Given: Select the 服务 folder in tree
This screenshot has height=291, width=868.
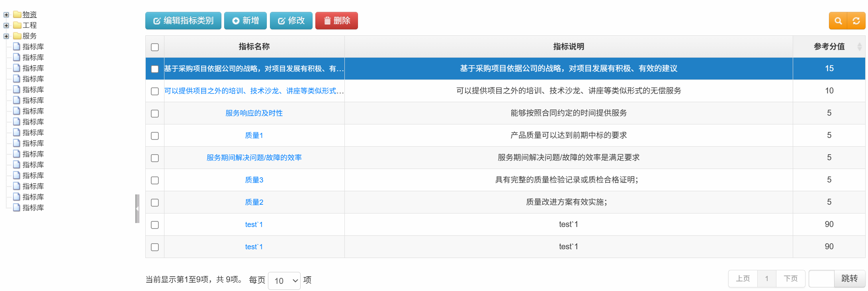Looking at the screenshot, I should [29, 36].
